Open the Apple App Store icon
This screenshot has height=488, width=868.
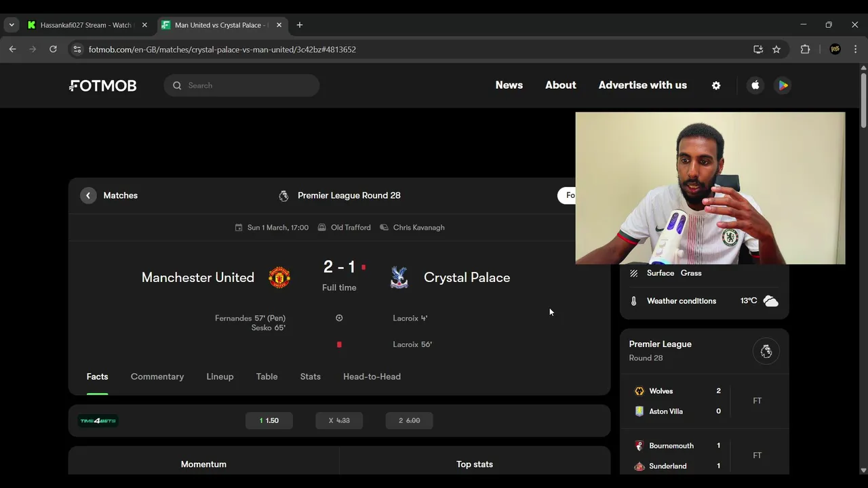click(755, 85)
